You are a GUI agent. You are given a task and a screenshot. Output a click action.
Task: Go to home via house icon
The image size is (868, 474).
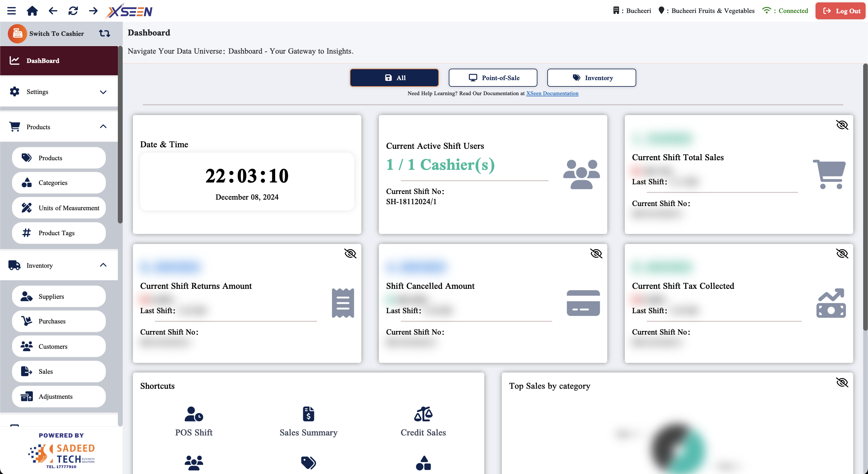pyautogui.click(x=32, y=11)
